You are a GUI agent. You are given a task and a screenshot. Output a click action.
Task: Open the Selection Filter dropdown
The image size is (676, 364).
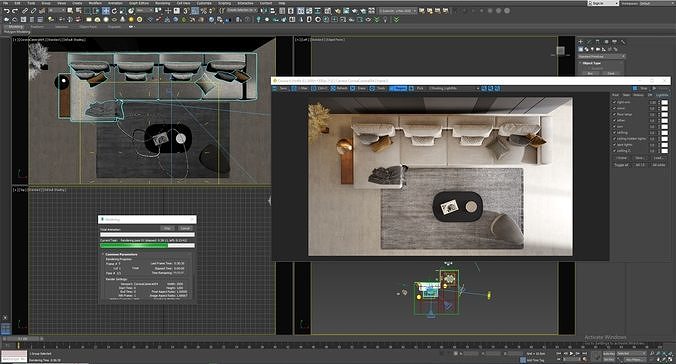tap(56, 11)
